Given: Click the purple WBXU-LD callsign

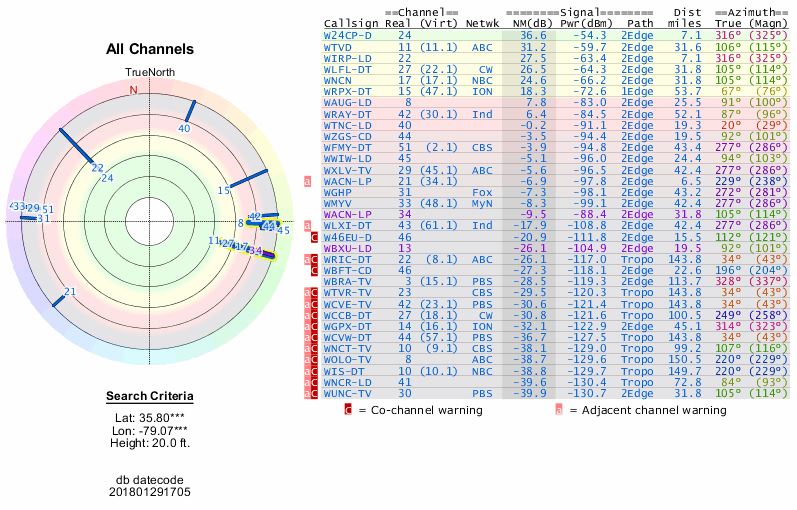Looking at the screenshot, I should (x=347, y=248).
